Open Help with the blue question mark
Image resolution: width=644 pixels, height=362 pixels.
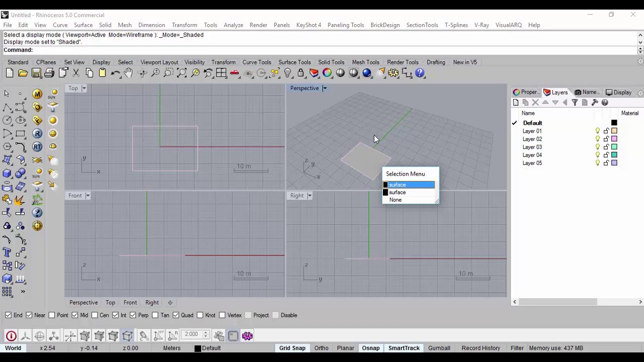tap(420, 73)
